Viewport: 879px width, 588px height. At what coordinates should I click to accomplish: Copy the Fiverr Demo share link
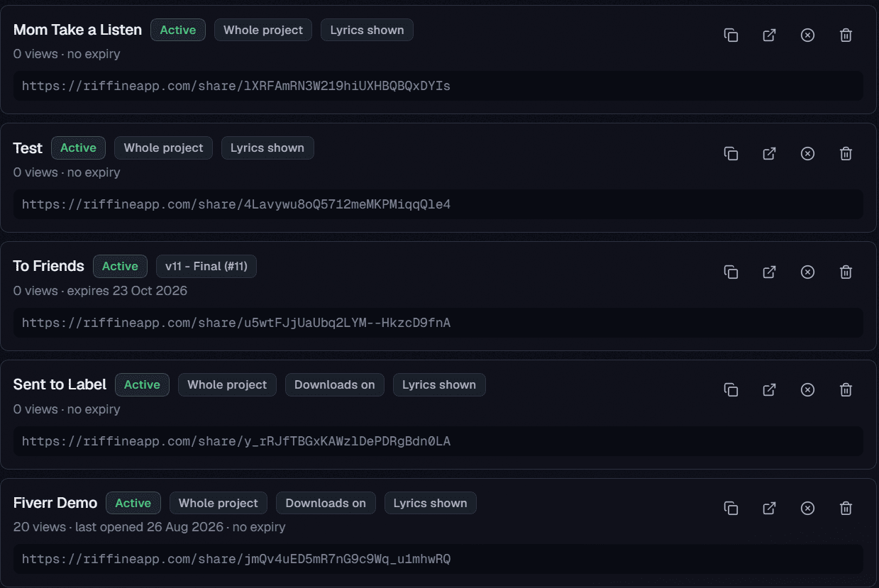(x=731, y=508)
